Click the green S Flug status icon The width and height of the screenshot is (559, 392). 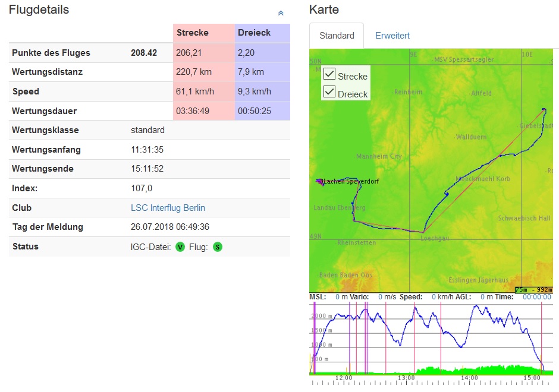(218, 246)
